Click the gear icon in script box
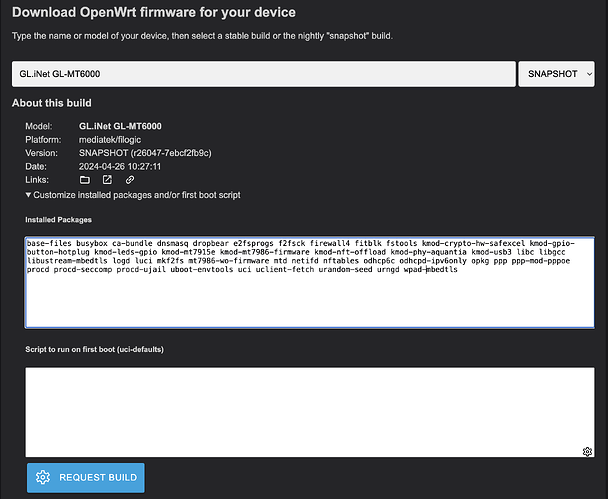 tap(587, 452)
